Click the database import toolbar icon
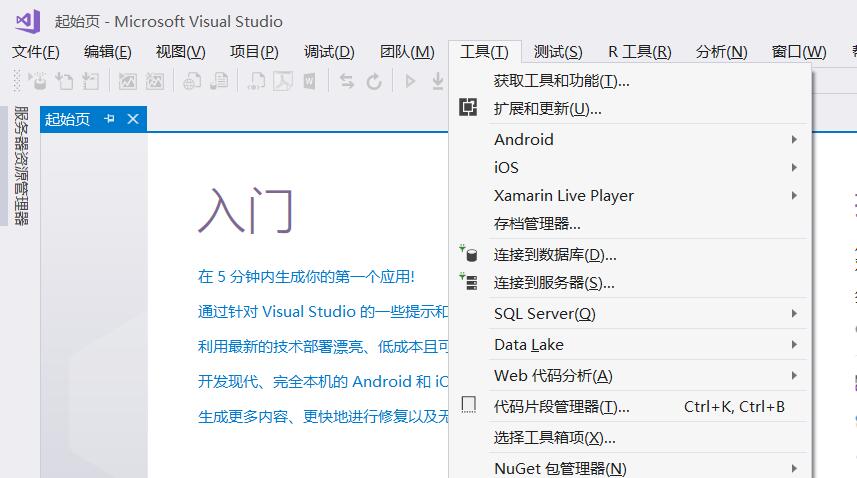The image size is (857, 478). tap(38, 81)
